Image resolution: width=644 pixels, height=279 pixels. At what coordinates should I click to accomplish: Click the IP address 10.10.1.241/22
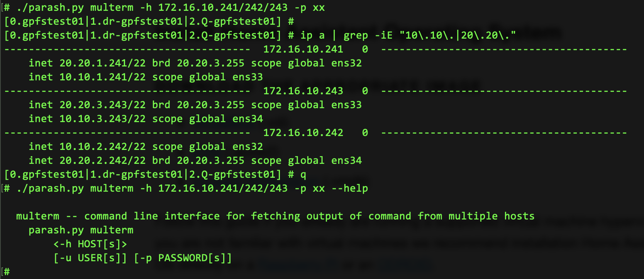(x=102, y=77)
